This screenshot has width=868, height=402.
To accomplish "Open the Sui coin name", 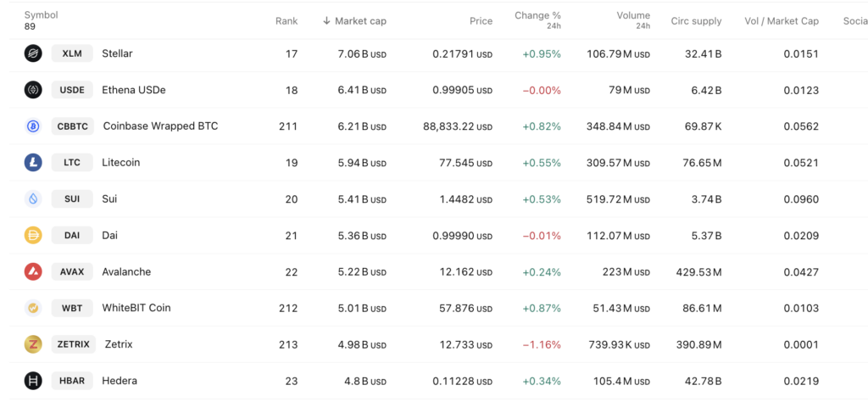I will (x=109, y=198).
